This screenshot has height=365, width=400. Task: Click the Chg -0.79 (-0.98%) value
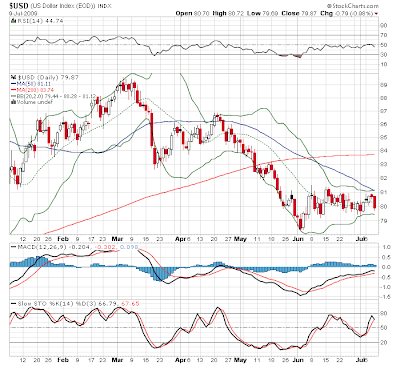pos(347,14)
